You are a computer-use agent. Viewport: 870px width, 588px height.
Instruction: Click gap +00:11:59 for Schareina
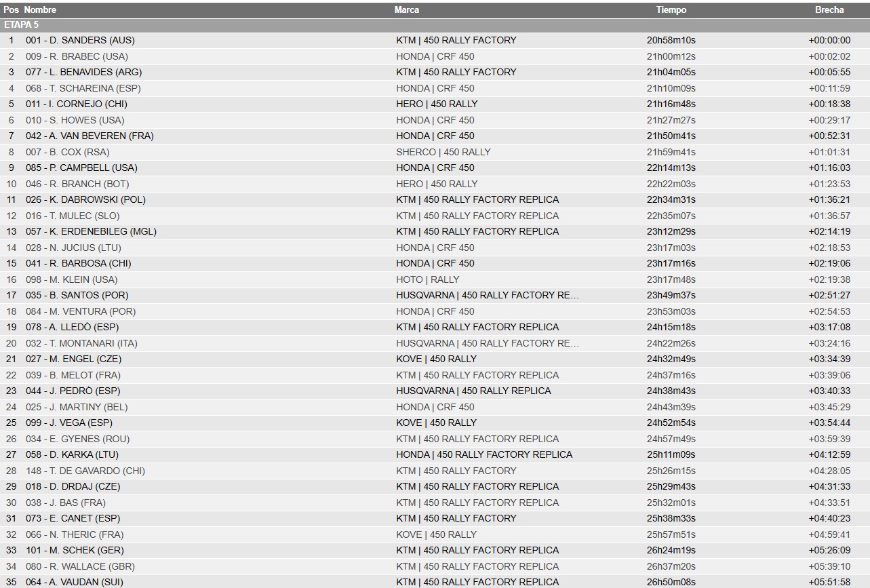(x=829, y=88)
